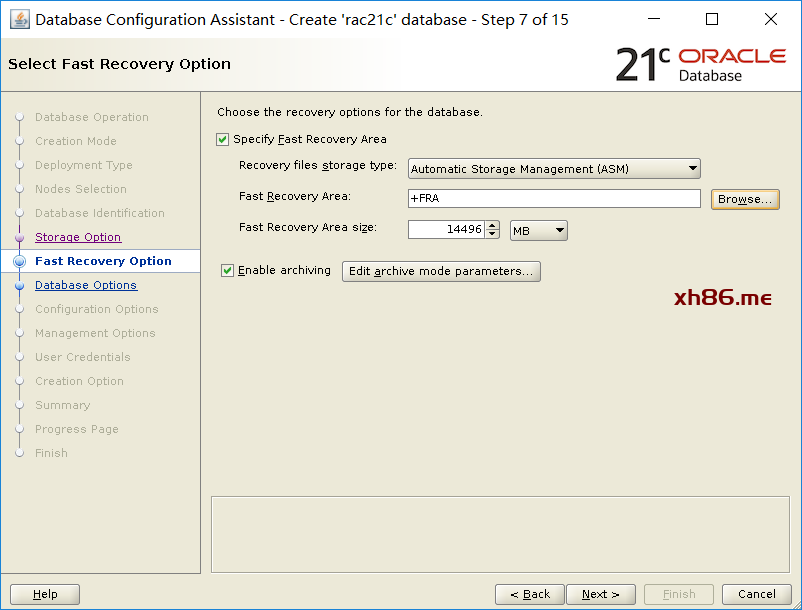Click the Java icon in title bar
The width and height of the screenshot is (802, 610).
tap(19, 19)
